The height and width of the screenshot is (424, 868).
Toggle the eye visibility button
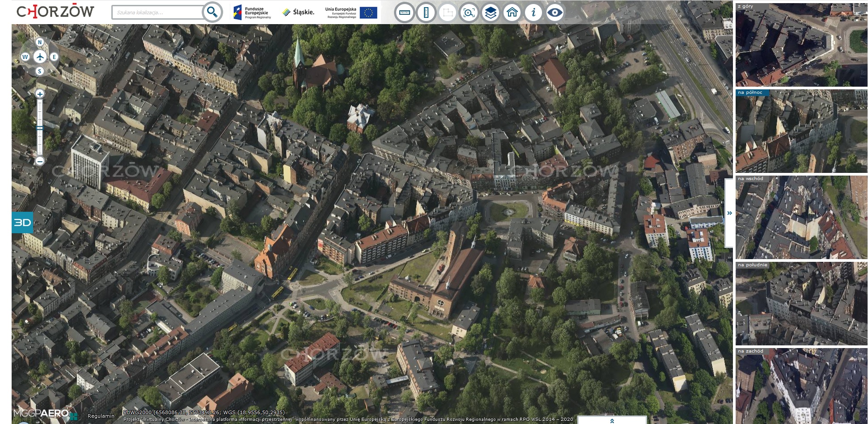555,13
